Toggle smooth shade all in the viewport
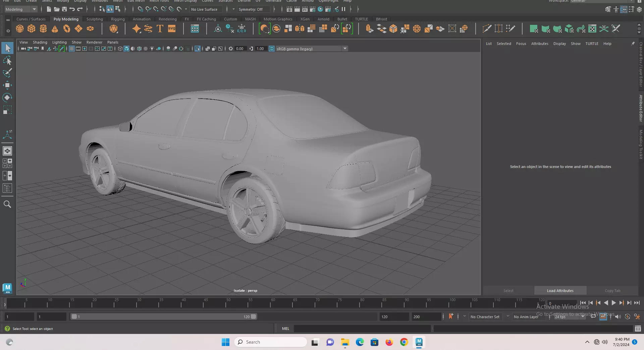Screen dimensions: 644x350 [126, 49]
